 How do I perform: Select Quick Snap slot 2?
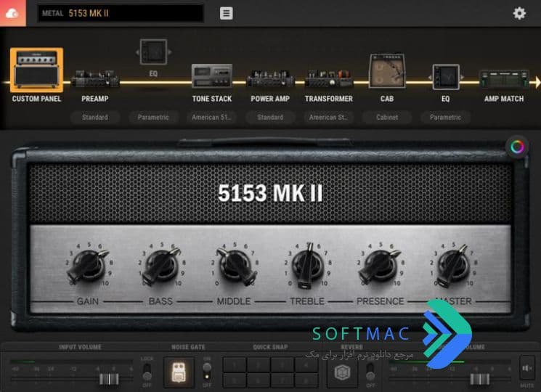(259, 364)
